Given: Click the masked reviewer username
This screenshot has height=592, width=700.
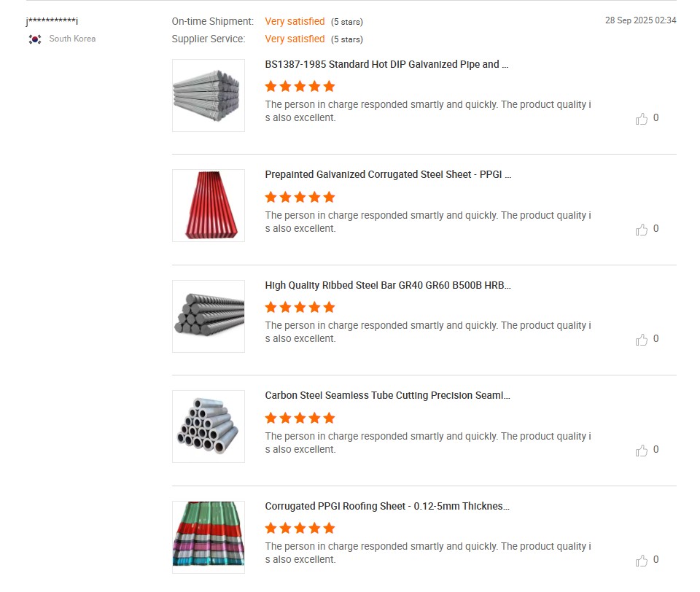Looking at the screenshot, I should click(x=52, y=21).
